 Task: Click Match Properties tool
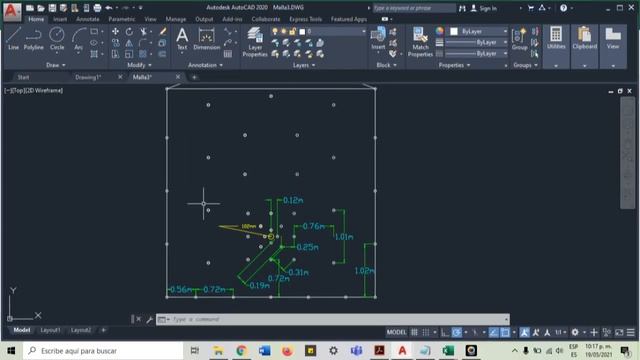coord(420,42)
